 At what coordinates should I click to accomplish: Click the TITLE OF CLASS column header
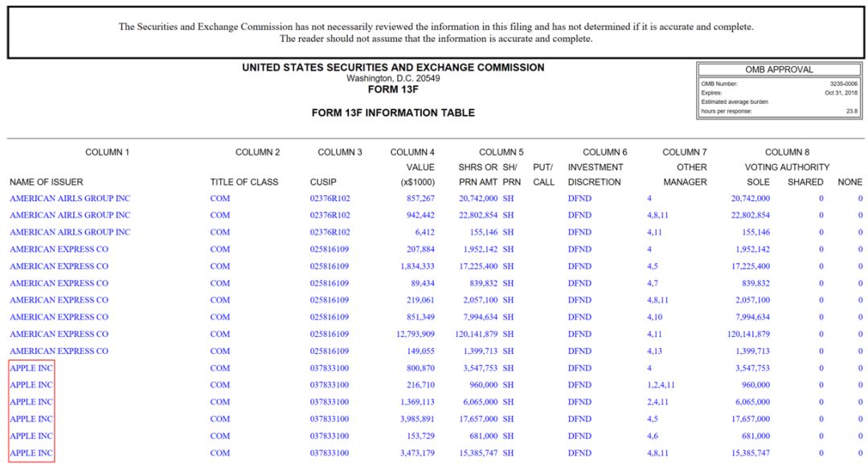244,183
